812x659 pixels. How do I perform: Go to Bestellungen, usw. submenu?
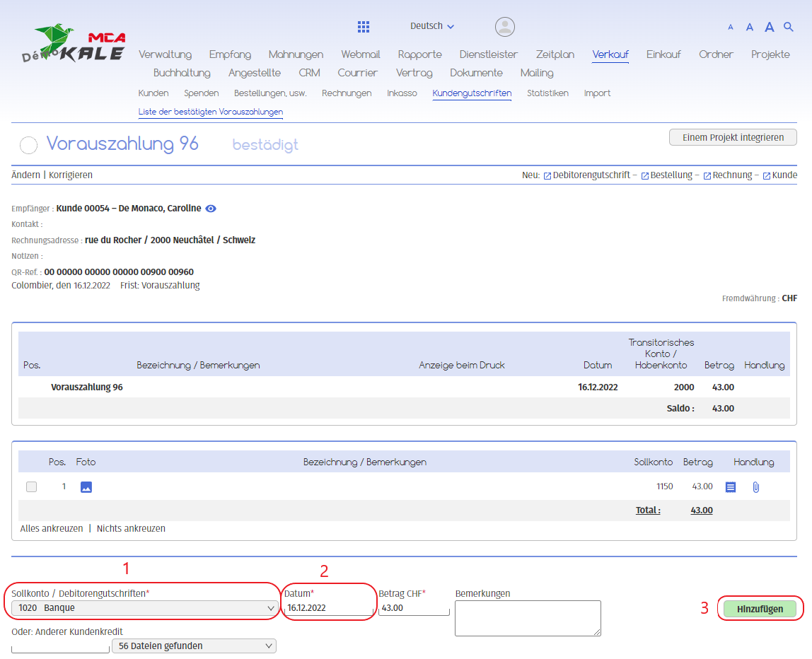[269, 93]
